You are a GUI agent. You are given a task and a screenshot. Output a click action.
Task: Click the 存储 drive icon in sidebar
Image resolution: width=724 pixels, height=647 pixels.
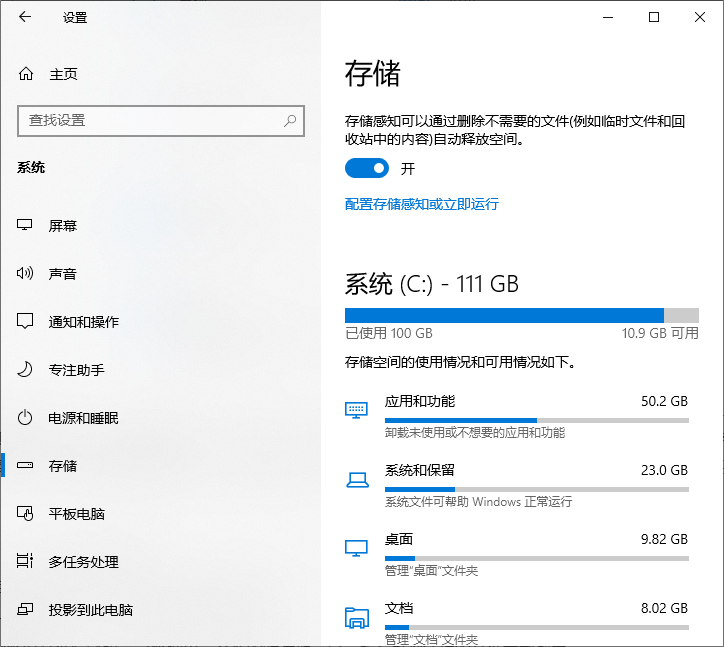tap(25, 465)
